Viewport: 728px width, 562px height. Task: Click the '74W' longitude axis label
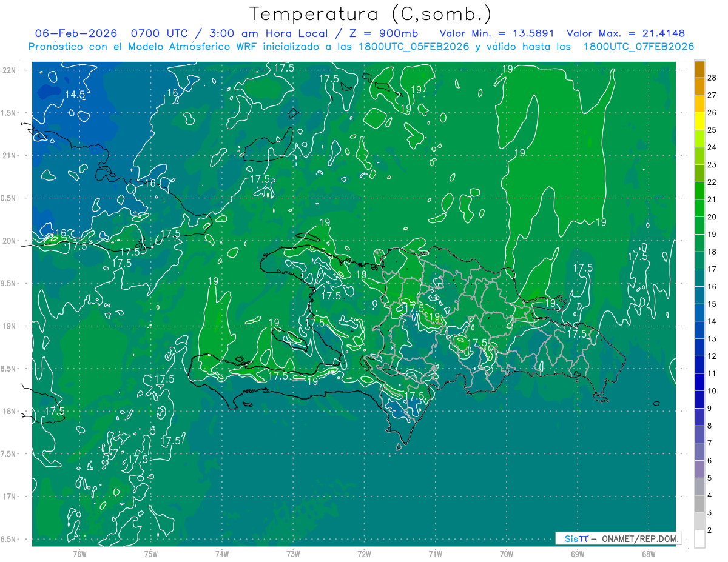click(222, 554)
